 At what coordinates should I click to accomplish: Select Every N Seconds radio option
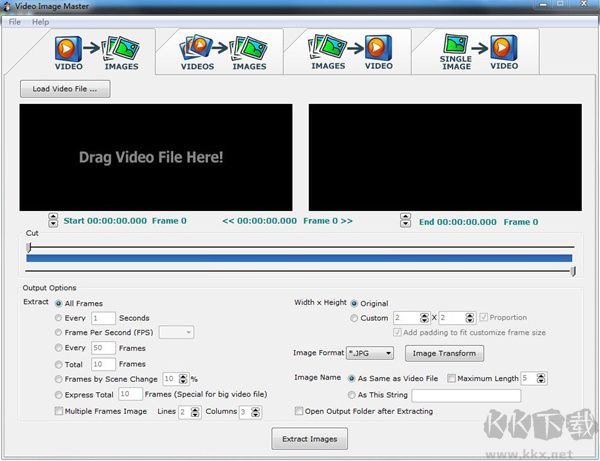pyautogui.click(x=58, y=318)
